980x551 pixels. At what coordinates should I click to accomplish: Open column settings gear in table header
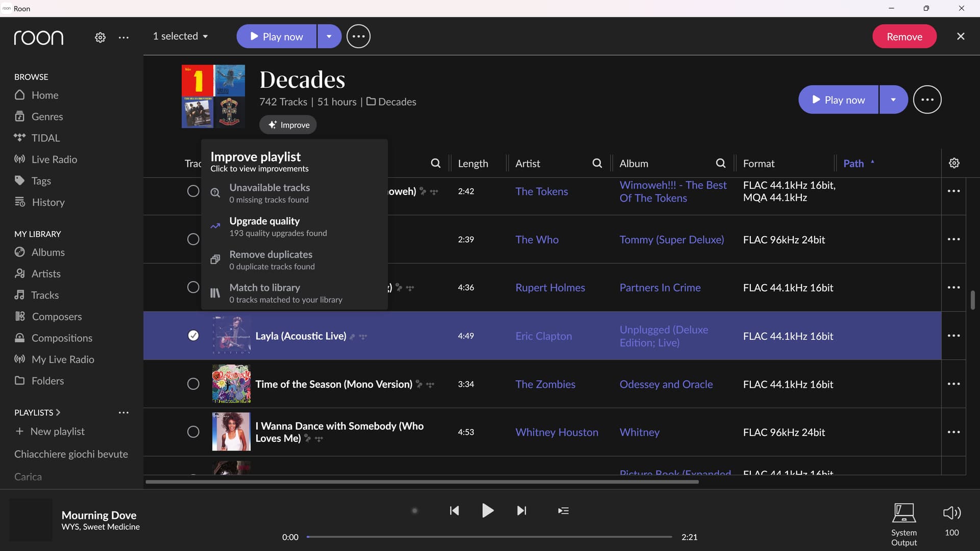[954, 163]
